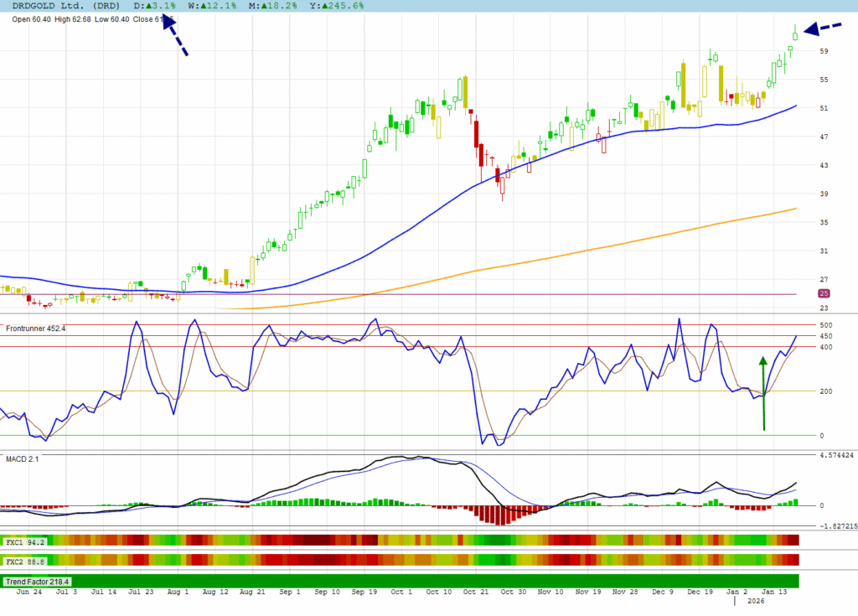Click the green up arrow in Frontrunner panel
858x616 pixels.
click(x=762, y=392)
